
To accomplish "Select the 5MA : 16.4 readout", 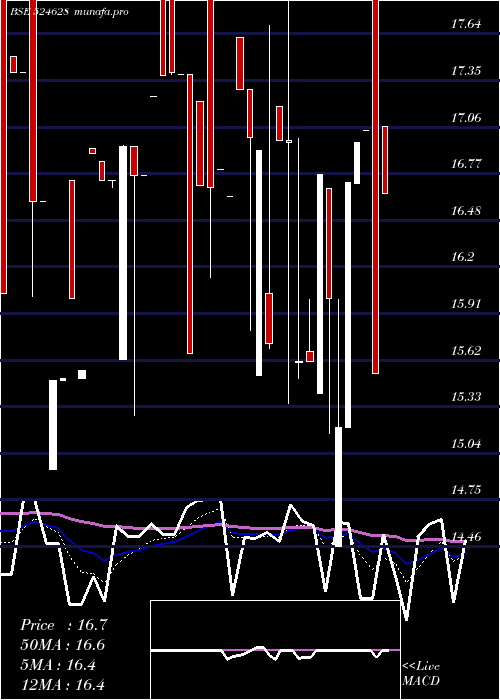I will [58, 665].
